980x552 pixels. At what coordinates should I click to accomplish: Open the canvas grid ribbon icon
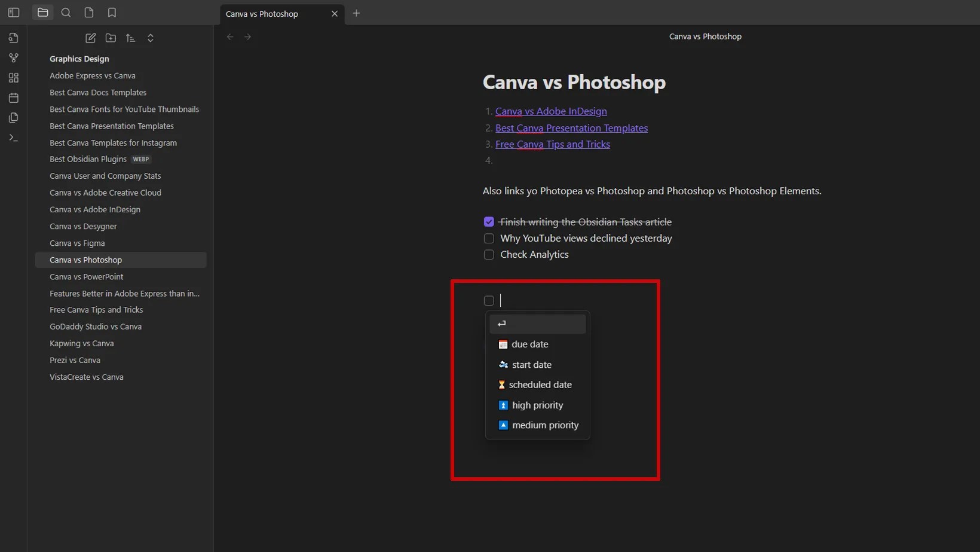click(x=14, y=78)
